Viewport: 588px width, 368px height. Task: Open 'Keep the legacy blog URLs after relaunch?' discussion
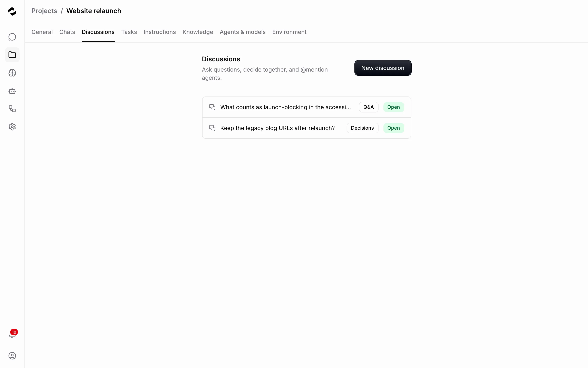tap(306, 128)
